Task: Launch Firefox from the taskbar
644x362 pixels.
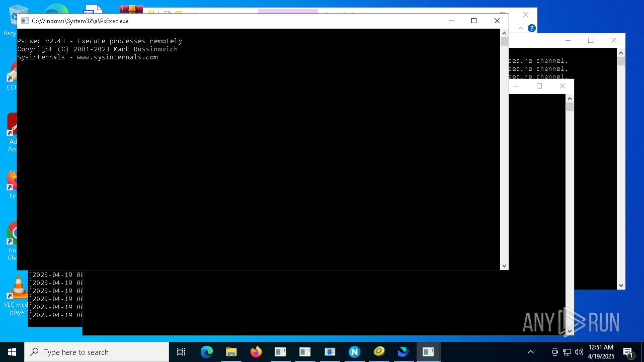Action: point(256,352)
